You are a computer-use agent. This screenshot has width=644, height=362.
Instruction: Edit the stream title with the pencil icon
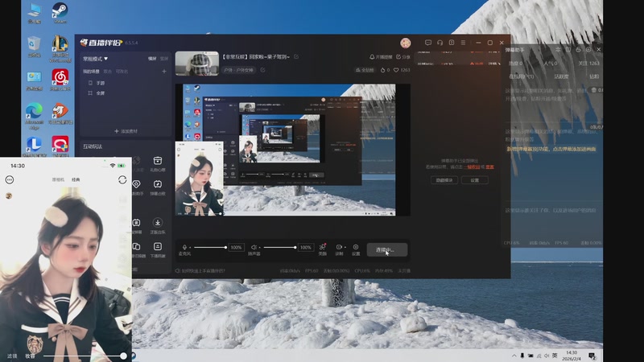point(296,56)
